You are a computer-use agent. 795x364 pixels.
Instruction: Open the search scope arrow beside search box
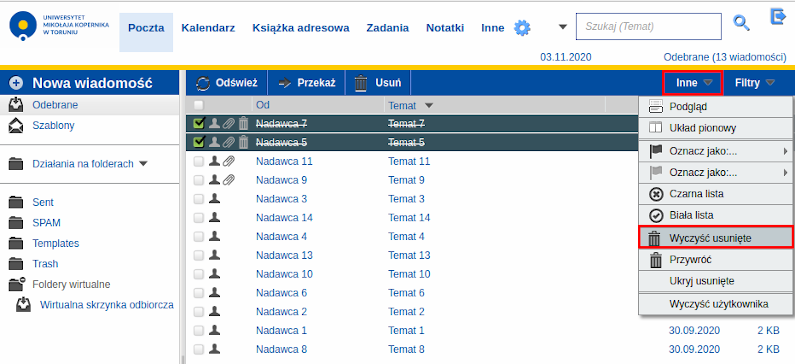click(x=563, y=26)
